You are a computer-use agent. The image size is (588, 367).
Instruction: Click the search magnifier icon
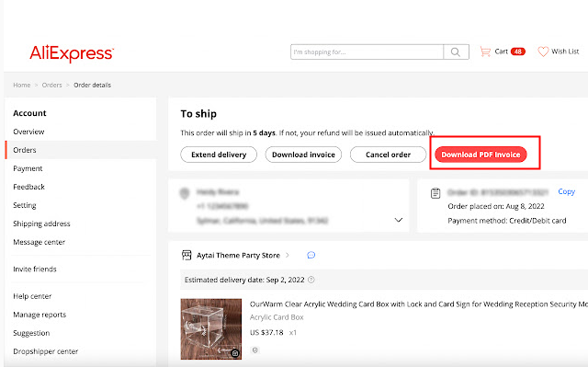click(x=456, y=52)
